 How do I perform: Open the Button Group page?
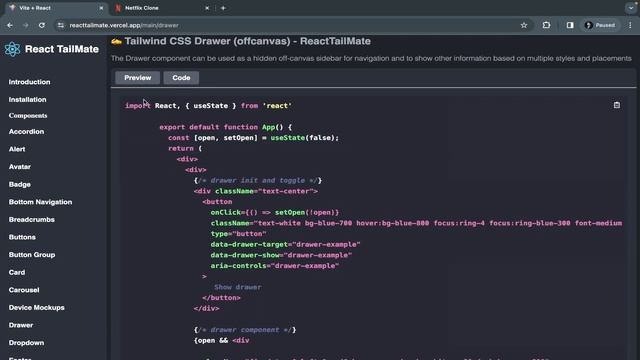[32, 255]
